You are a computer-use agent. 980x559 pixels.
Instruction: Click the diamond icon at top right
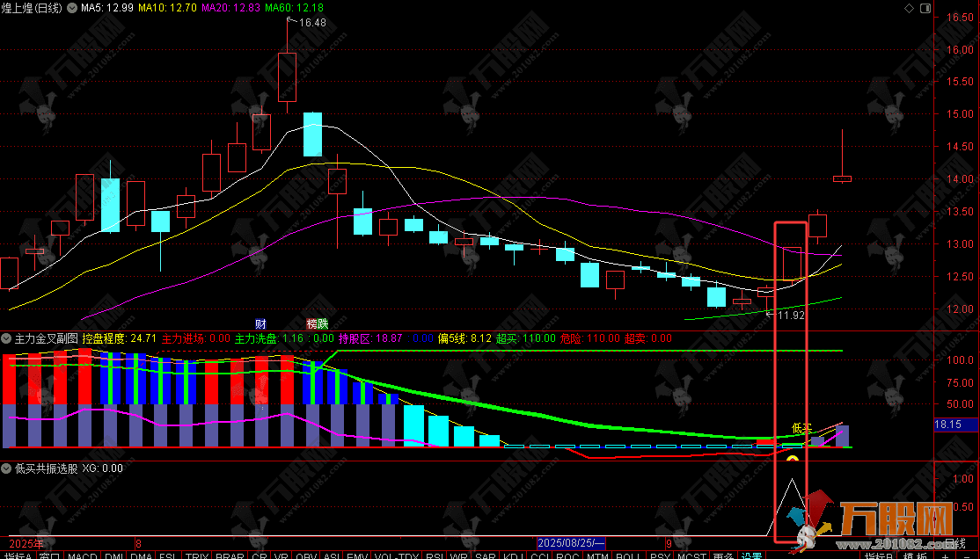910,8
